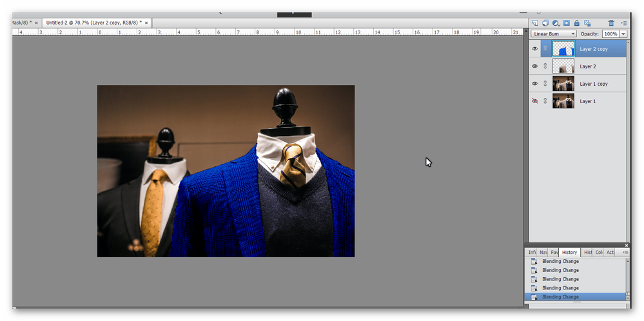Viewport: 644px width, 321px height.
Task: Select the first Blending Change history state
Action: pyautogui.click(x=560, y=261)
